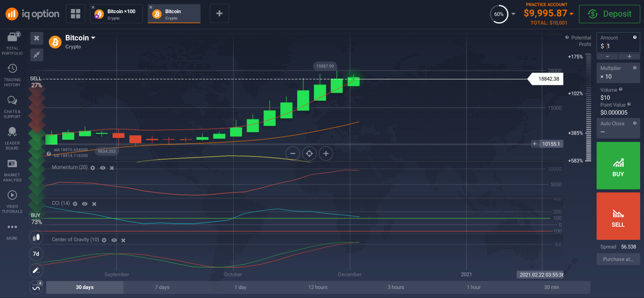Close the Bitcoin ×100 tab
The width and height of the screenshot is (644, 298).
pyautogui.click(x=93, y=7)
